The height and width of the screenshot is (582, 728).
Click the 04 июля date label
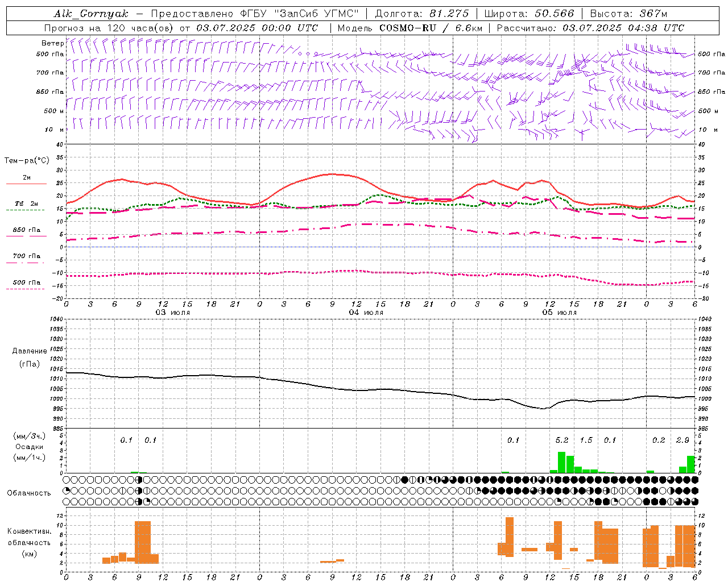(366, 312)
